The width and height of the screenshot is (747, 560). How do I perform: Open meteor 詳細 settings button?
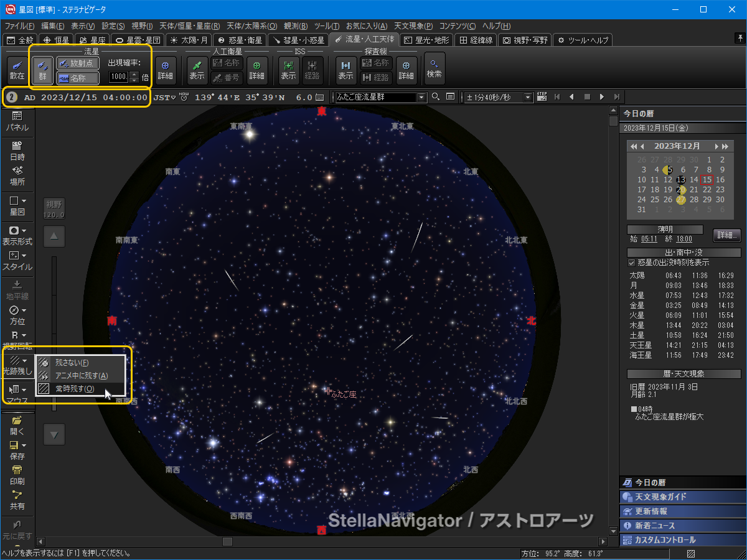(166, 69)
